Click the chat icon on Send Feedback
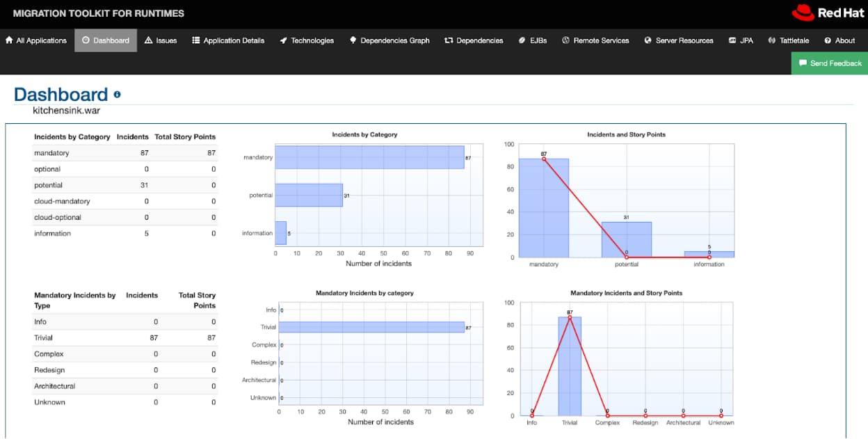Viewport: 868px width, 439px height. 803,63
